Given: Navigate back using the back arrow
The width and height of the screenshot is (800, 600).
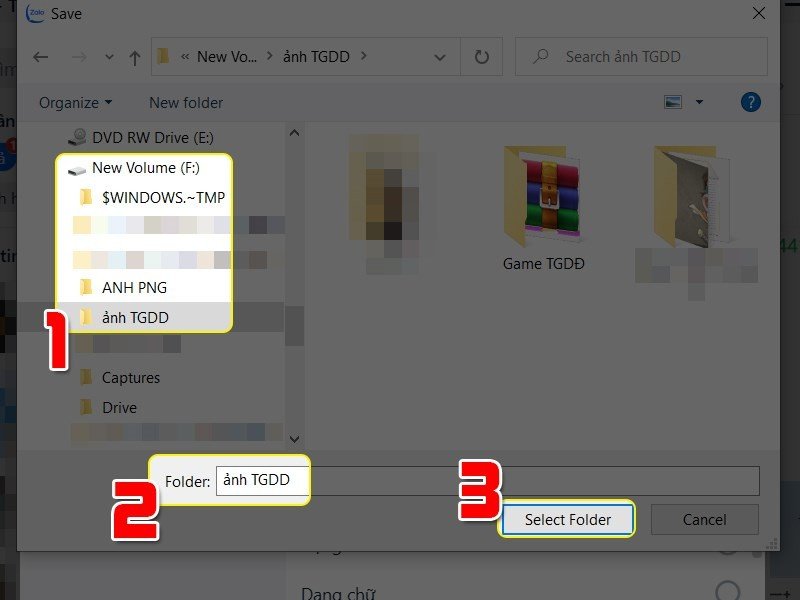Looking at the screenshot, I should click(x=40, y=57).
